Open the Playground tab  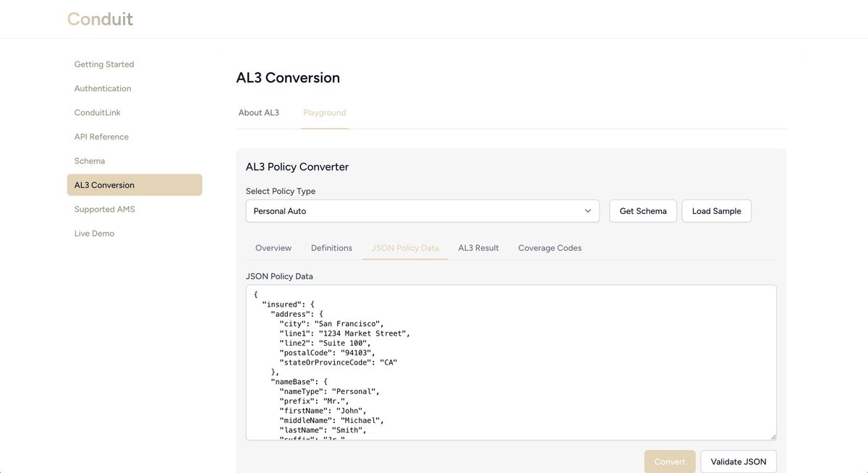325,111
